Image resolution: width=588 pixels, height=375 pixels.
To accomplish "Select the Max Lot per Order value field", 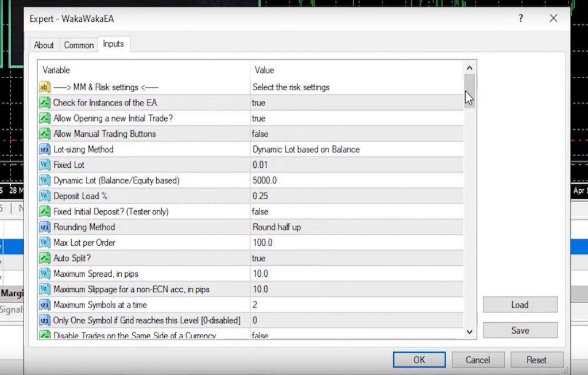I will tap(356, 242).
